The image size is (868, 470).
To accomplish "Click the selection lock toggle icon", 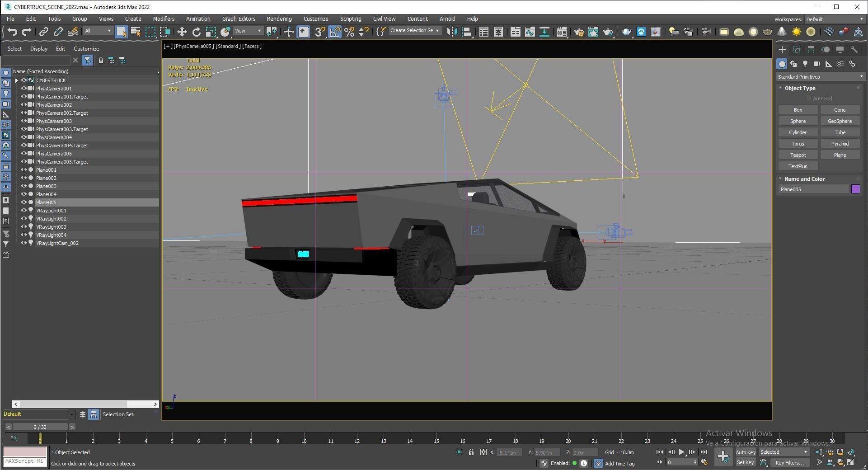I will [x=471, y=452].
